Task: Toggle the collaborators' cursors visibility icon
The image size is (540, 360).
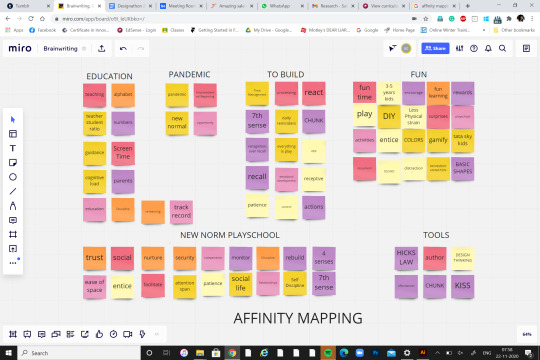Action: (392, 49)
